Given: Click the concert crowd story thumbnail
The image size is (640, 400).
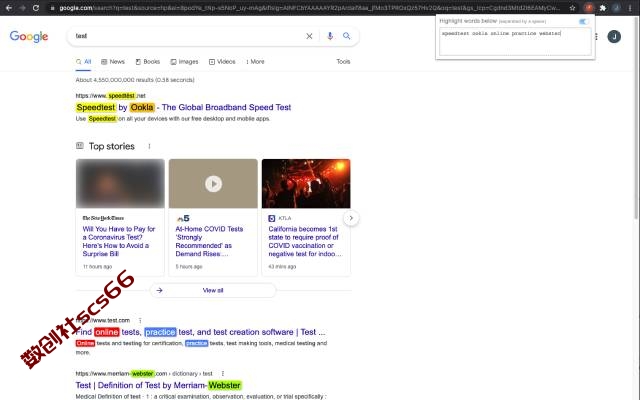Looking at the screenshot, I should 306,184.
